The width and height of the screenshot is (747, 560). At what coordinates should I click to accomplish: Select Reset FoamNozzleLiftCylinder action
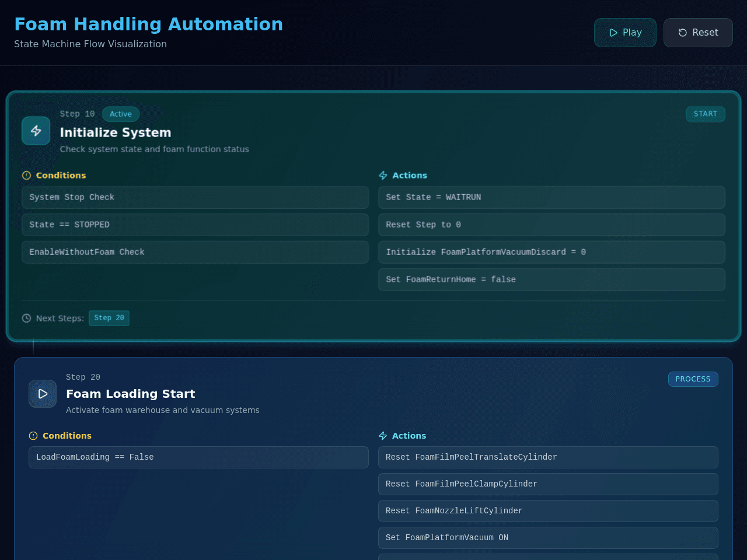548,511
